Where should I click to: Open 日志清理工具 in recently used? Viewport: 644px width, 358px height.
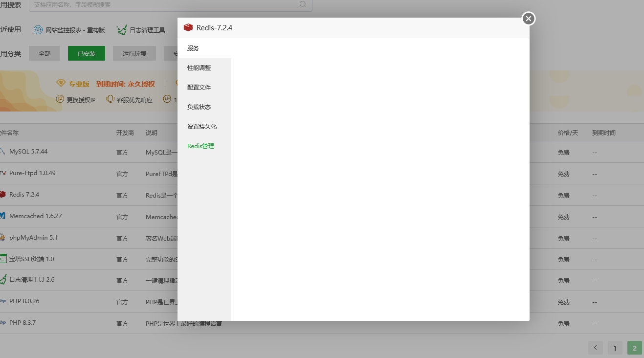pyautogui.click(x=147, y=30)
